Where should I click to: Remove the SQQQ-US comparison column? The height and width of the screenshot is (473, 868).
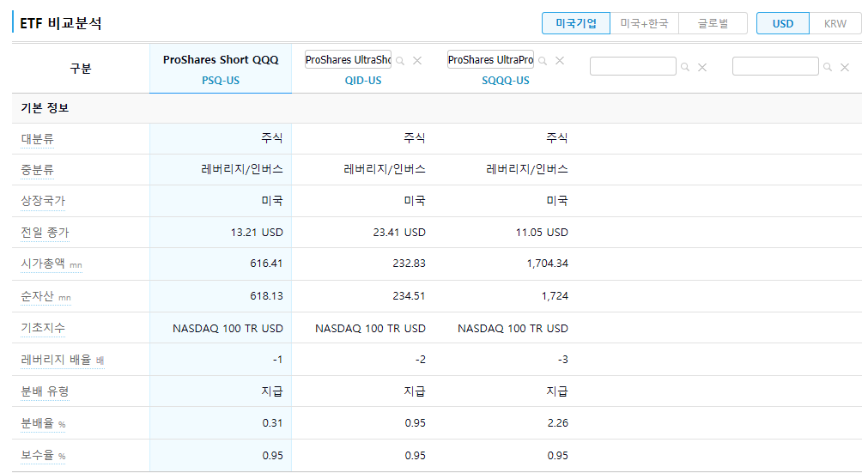(560, 61)
